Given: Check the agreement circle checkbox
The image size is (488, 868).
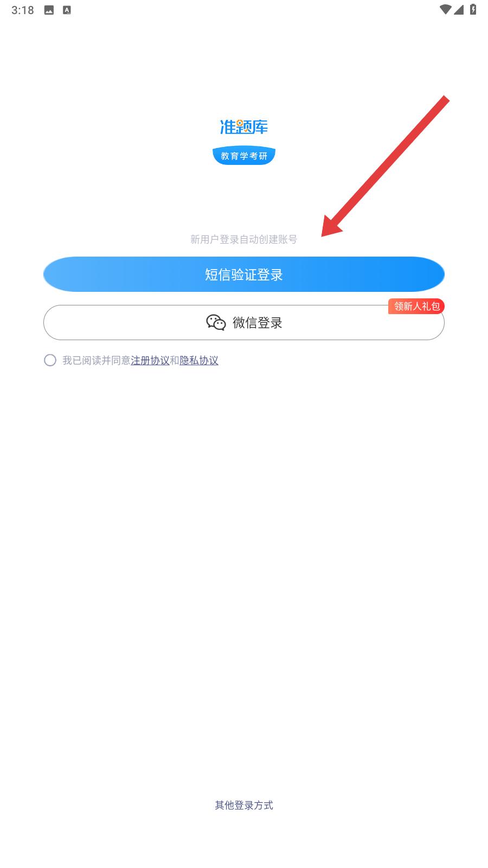Looking at the screenshot, I should 50,360.
